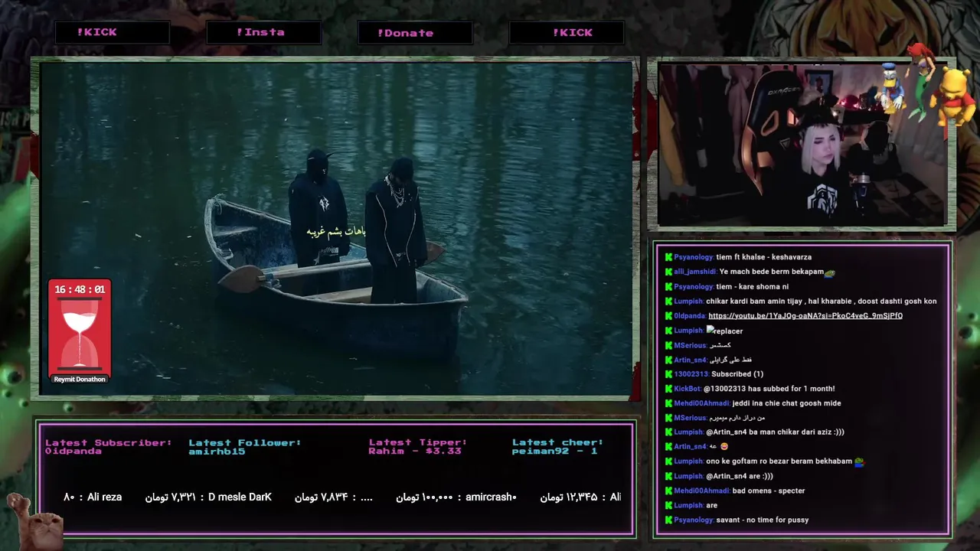Click the username 'KickBot' in chat

(x=688, y=389)
